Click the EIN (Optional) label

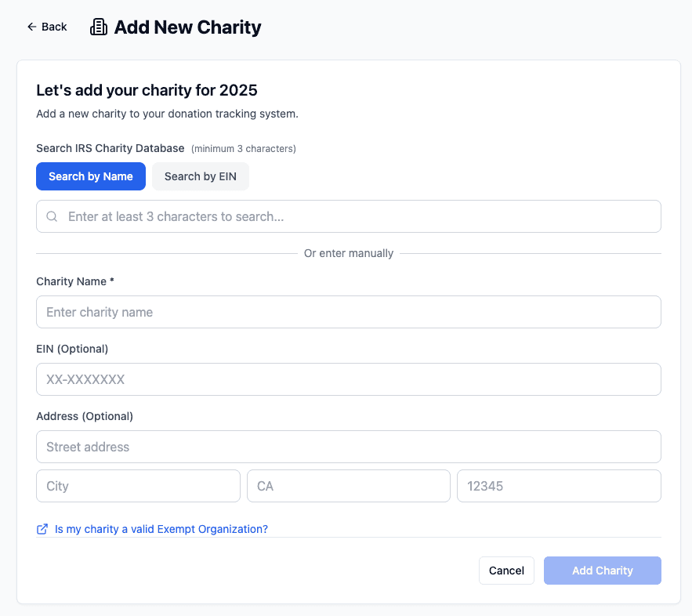coord(72,349)
